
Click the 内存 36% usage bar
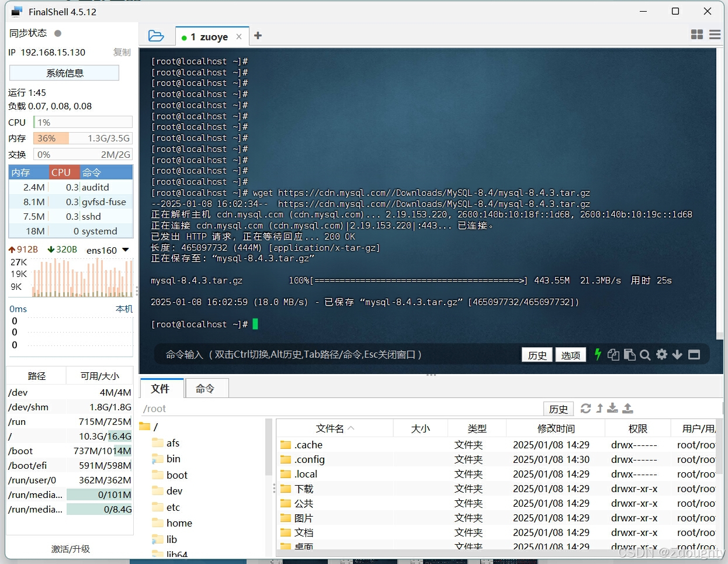83,139
